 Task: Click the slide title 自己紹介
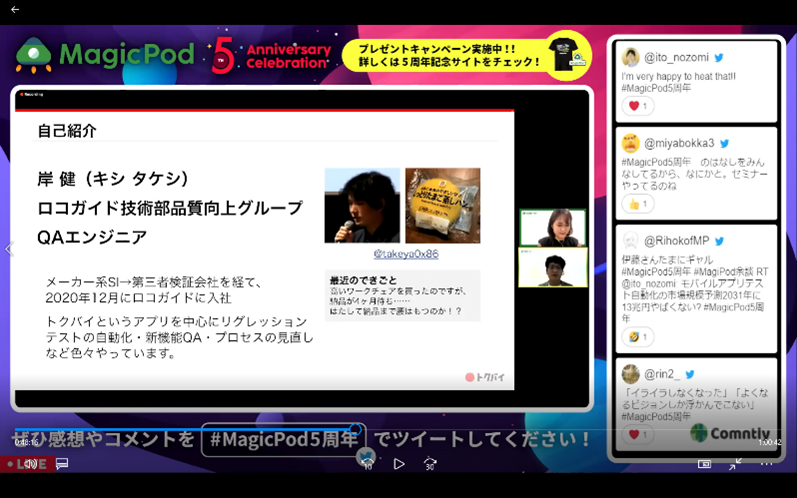pos(67,131)
